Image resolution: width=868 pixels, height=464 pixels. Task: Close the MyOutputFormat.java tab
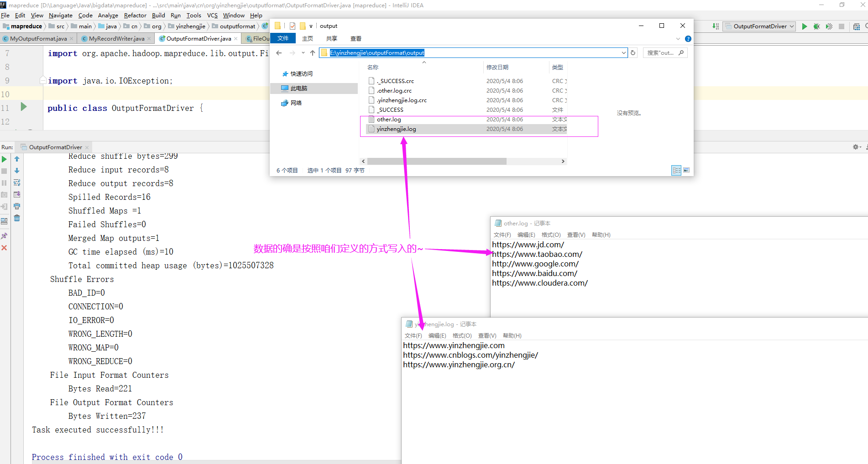pos(72,39)
